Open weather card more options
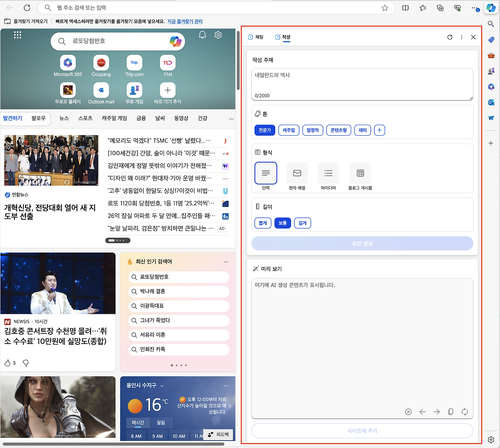500x448 pixels. pyautogui.click(x=226, y=385)
